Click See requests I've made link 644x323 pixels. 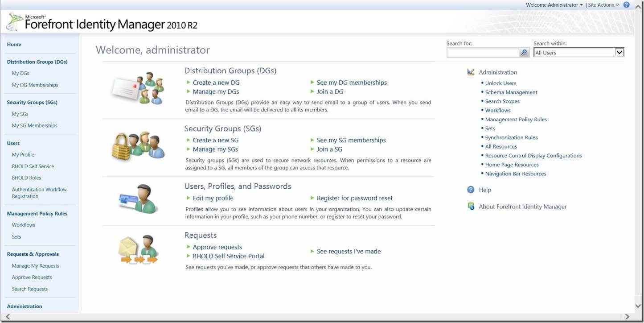pos(349,251)
